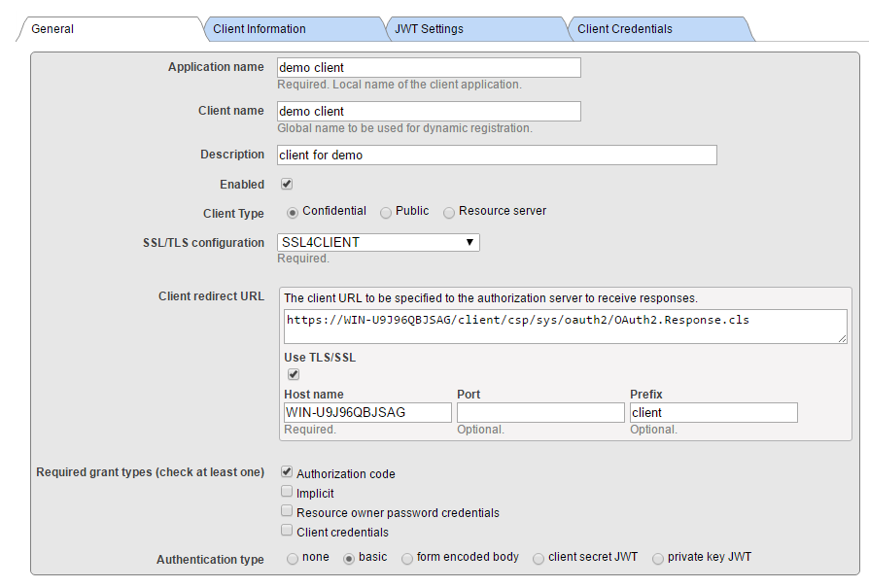Select none authentication type
Viewport: 869px width, 588px height.
293,559
